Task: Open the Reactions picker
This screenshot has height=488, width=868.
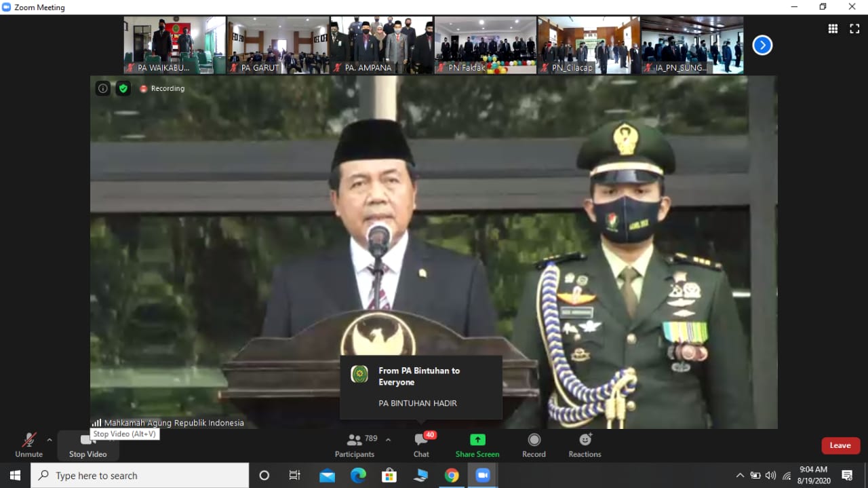Action: coord(584,445)
